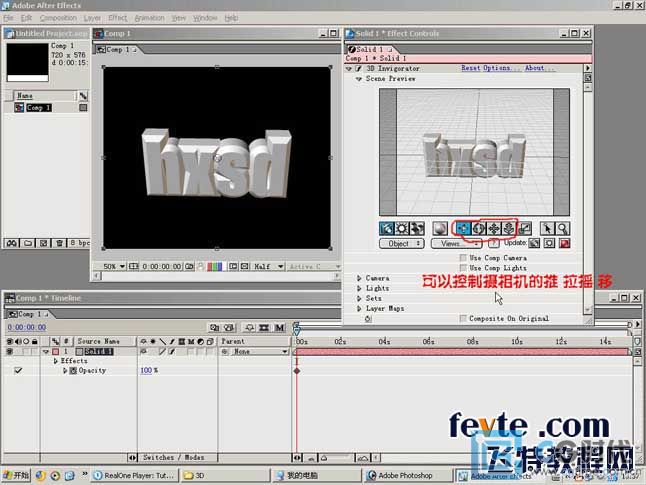
Task: Open the Animation menu
Action: coord(149,18)
